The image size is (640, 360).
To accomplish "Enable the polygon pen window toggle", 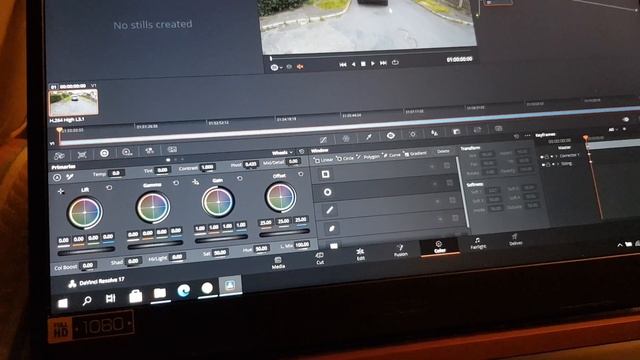I will [x=330, y=210].
